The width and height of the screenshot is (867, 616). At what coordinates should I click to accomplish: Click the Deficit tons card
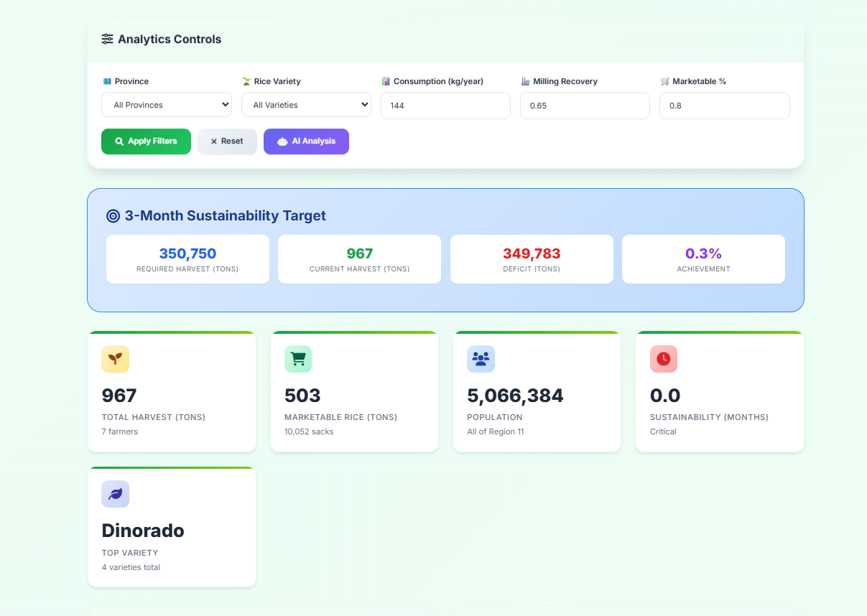531,259
